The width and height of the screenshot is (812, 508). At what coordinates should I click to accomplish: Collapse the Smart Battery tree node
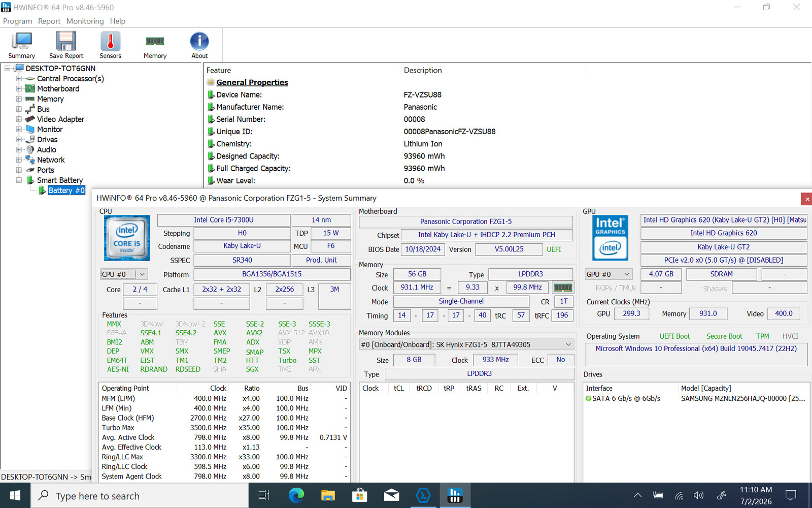(19, 180)
